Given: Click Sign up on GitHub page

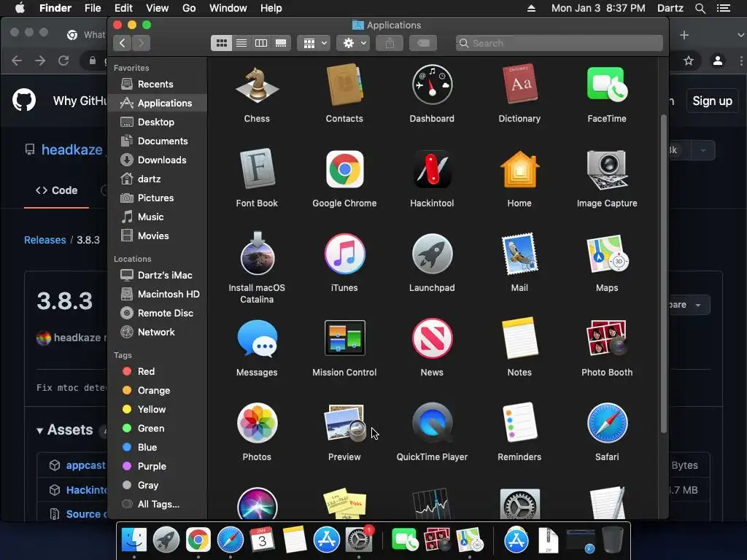Looking at the screenshot, I should pos(712,101).
